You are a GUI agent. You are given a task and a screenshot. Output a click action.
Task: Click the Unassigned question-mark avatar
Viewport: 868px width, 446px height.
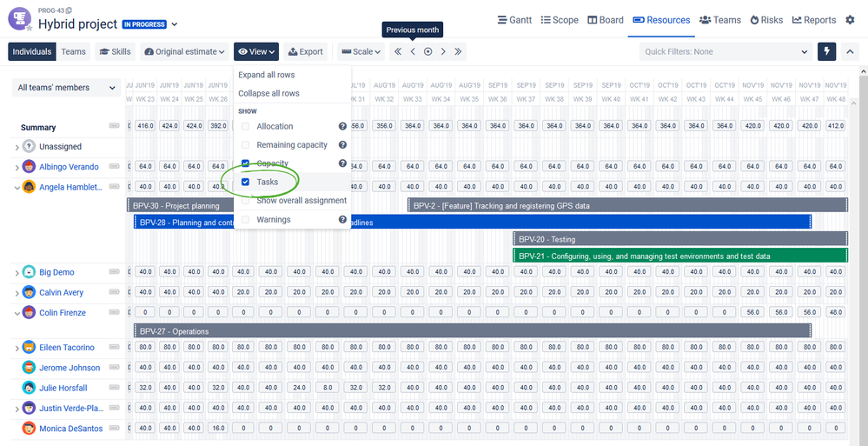coord(29,147)
